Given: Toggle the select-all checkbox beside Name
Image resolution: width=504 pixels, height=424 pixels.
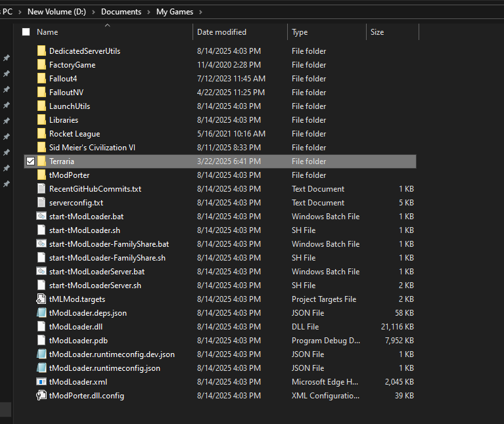Looking at the screenshot, I should click(x=26, y=32).
